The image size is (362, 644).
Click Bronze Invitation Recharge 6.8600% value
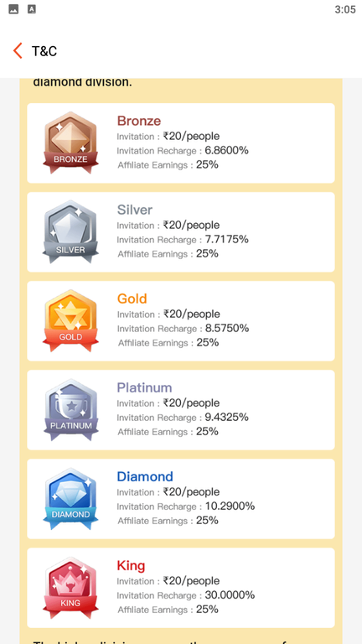click(226, 150)
